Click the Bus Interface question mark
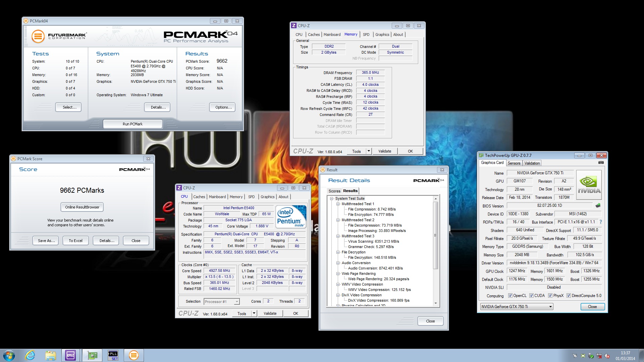This screenshot has height=362, width=644. [600, 222]
